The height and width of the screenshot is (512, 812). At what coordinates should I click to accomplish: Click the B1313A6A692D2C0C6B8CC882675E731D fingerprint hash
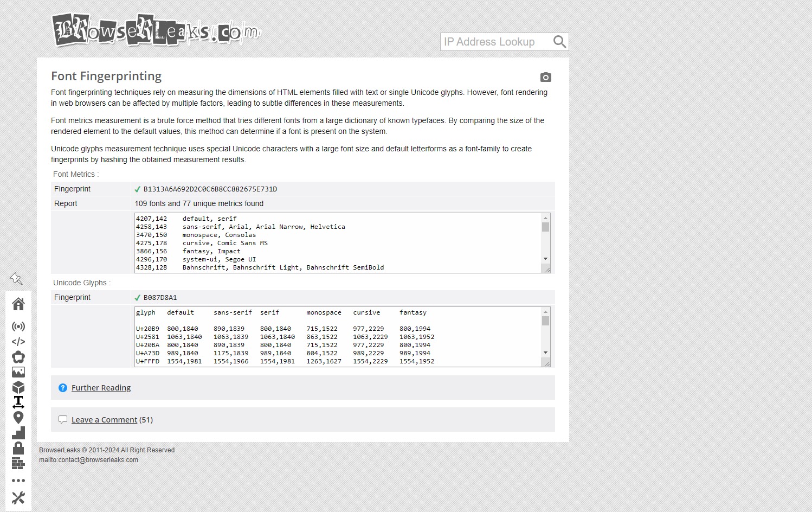[210, 189]
